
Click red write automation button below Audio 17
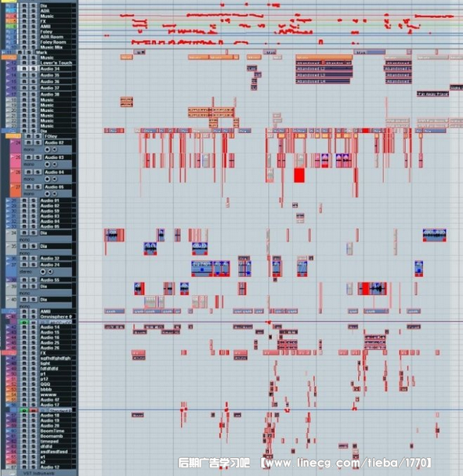click(33, 410)
